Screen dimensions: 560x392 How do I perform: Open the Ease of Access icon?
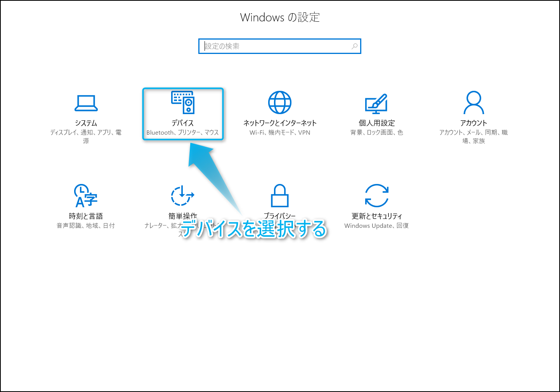[x=182, y=196]
